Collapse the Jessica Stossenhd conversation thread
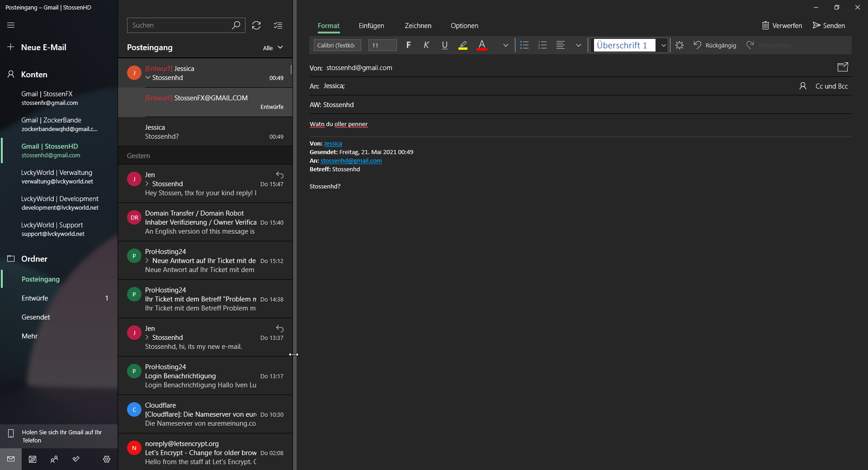This screenshot has width=868, height=470. click(x=148, y=78)
